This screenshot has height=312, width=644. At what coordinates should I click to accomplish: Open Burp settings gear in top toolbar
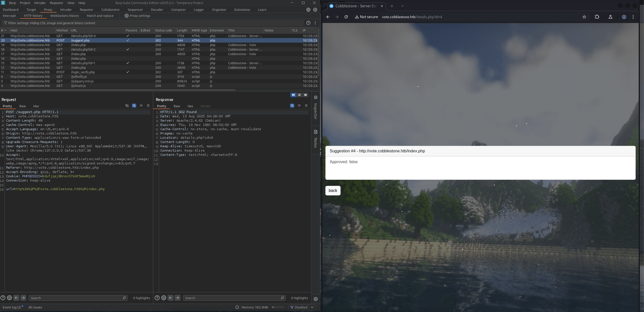point(315,10)
